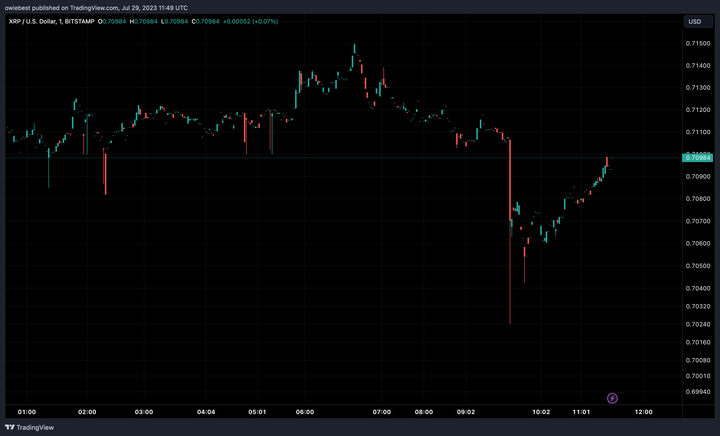Click the 03:00 time axis label

[x=144, y=412]
